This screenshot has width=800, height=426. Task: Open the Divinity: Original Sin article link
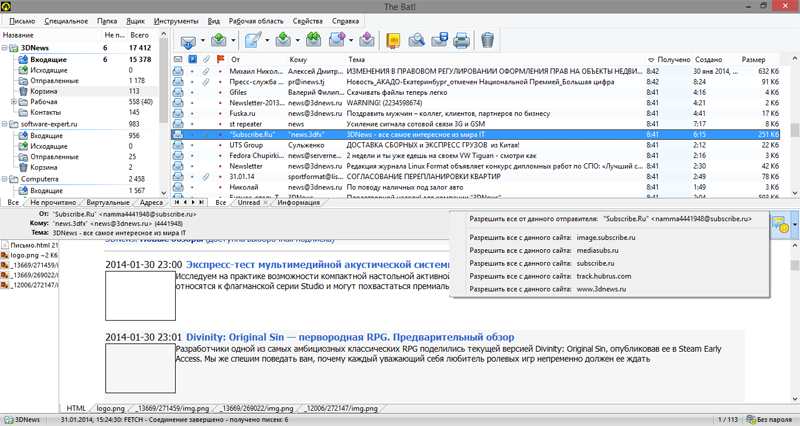[x=350, y=337]
